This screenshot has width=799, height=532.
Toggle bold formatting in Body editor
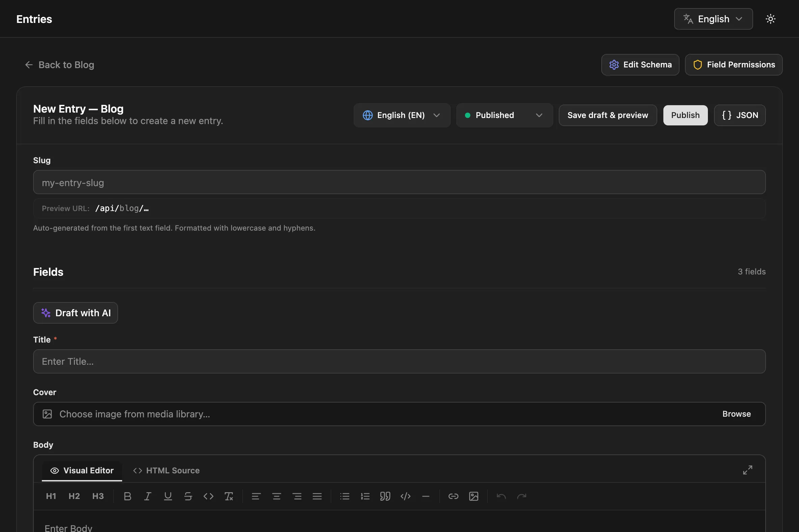pyautogui.click(x=127, y=496)
